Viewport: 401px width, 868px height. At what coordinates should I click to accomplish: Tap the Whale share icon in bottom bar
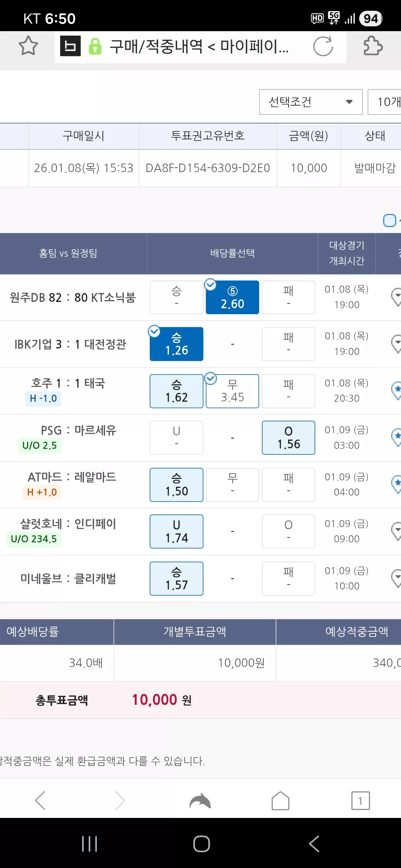[200, 800]
